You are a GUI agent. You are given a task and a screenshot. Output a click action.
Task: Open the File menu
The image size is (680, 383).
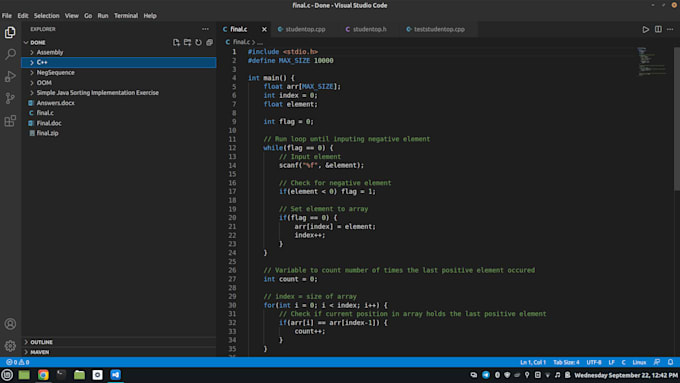click(x=7, y=16)
